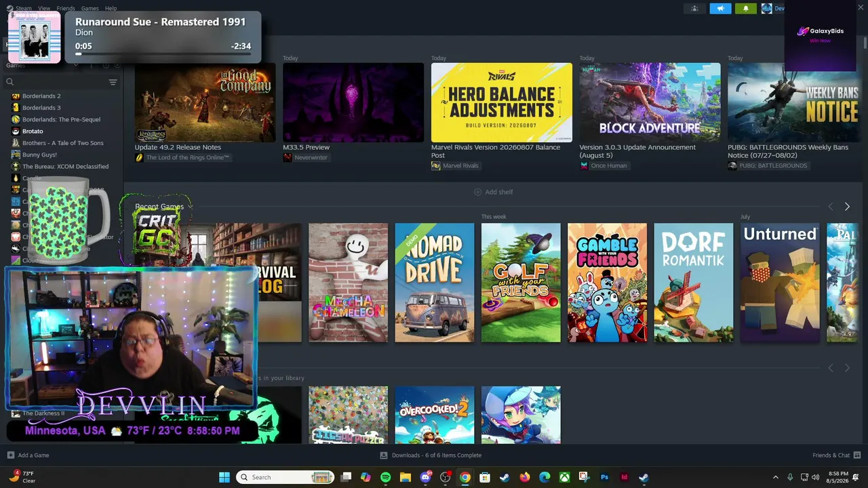The width and height of the screenshot is (868, 488).
Task: Expand the hidden system tray icons chevron
Action: click(x=776, y=477)
